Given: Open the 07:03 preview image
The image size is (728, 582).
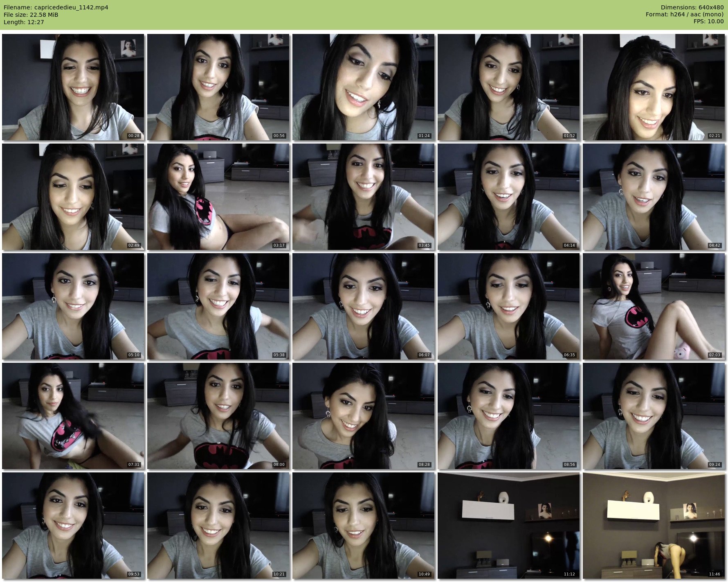Looking at the screenshot, I should tap(654, 306).
